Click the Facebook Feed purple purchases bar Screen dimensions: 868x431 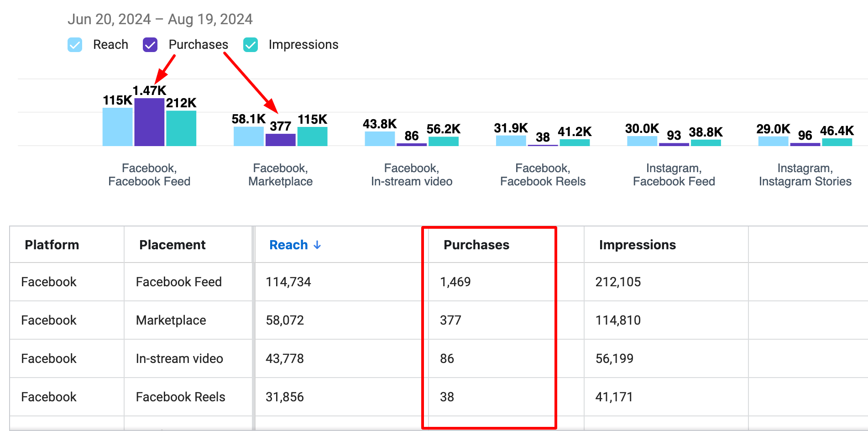149,122
